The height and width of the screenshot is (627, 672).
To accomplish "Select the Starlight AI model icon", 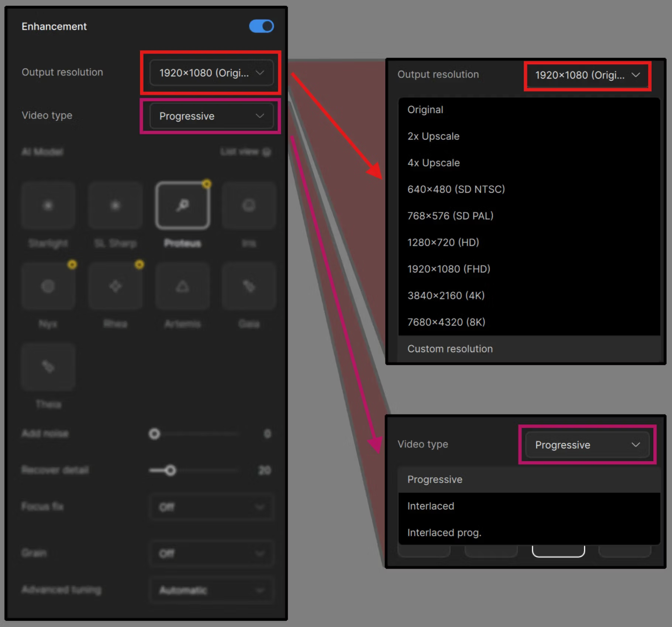I will 48,205.
